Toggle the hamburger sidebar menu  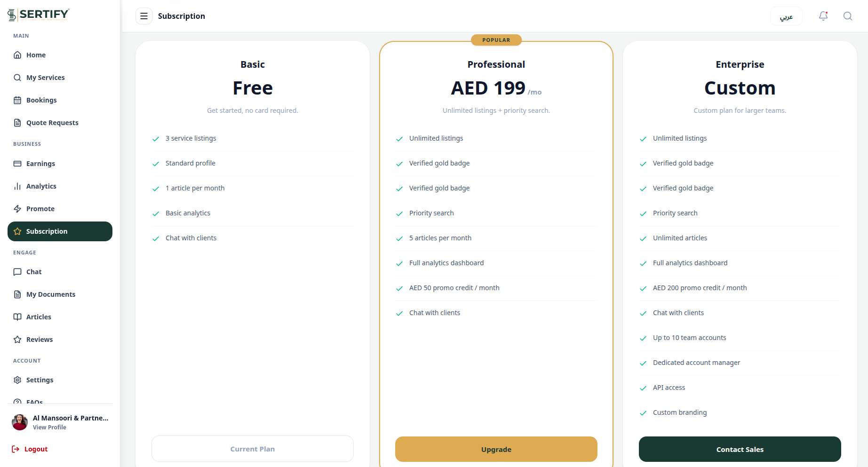144,16
